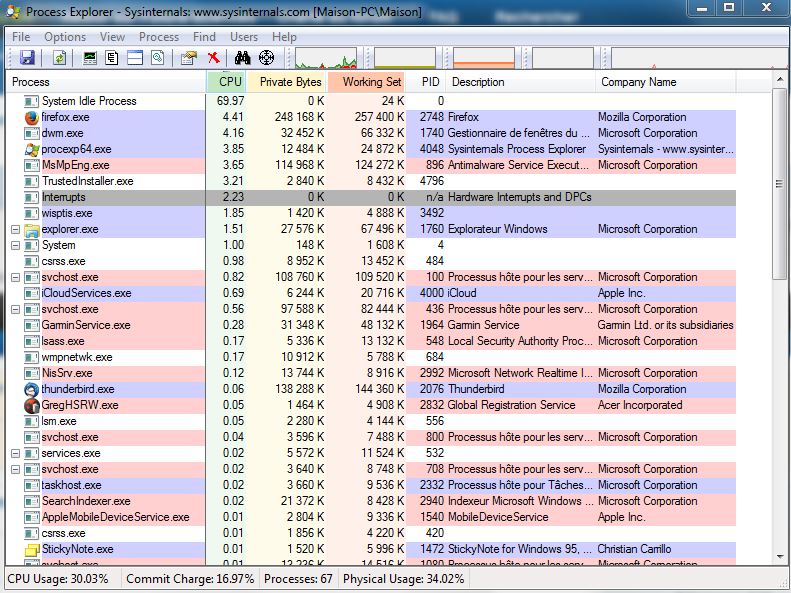Image resolution: width=791 pixels, height=593 pixels.
Task: Open the Options menu
Action: click(x=65, y=37)
